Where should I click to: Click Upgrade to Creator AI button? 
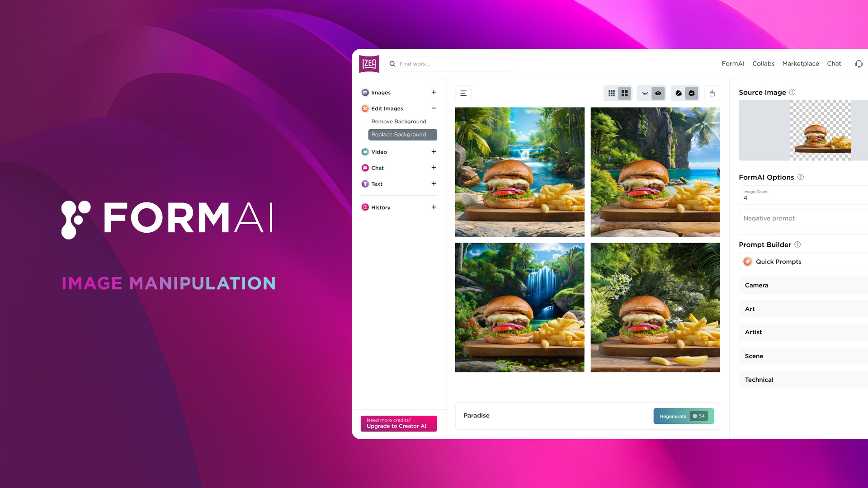398,424
